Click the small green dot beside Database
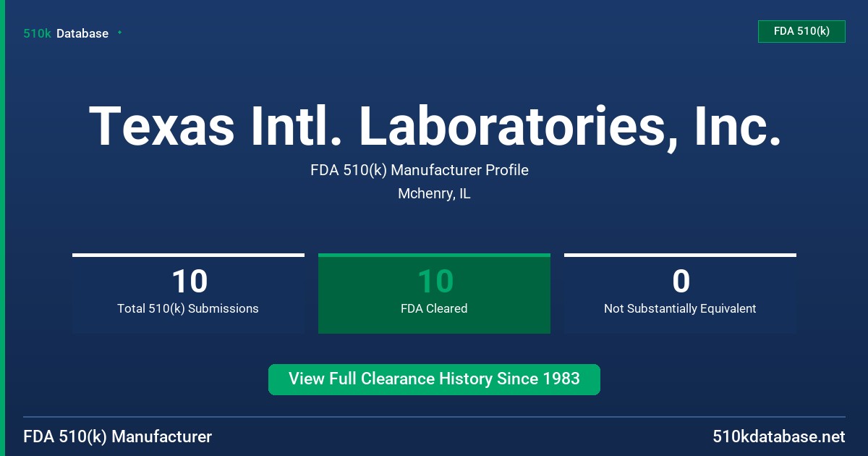 tap(119, 33)
